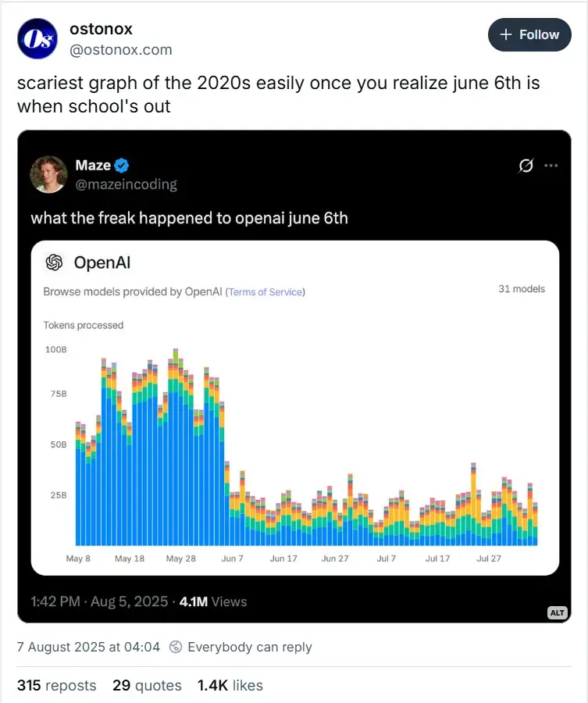Click the verified badge next to Maze
This screenshot has width=588, height=703.
tap(122, 165)
